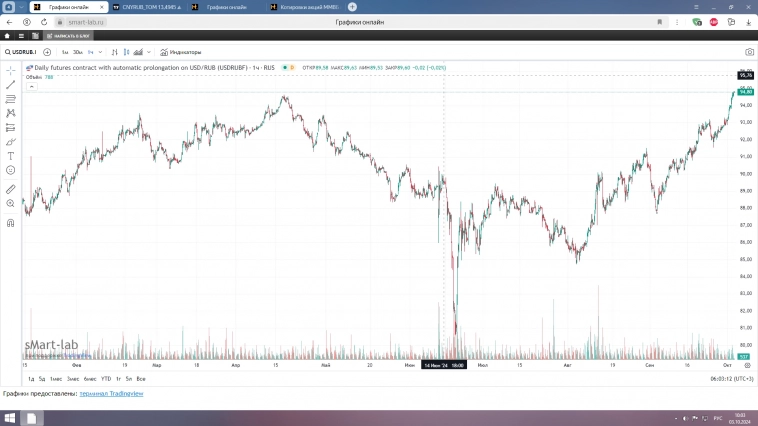The width and height of the screenshot is (758, 426).
Task: Open the news list icon in site bar
Action: (x=35, y=36)
